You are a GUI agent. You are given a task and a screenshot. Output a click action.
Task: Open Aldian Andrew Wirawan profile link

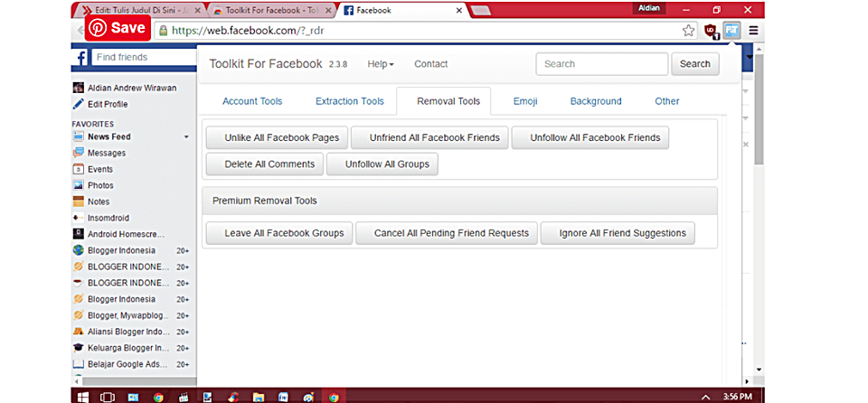pyautogui.click(x=132, y=88)
